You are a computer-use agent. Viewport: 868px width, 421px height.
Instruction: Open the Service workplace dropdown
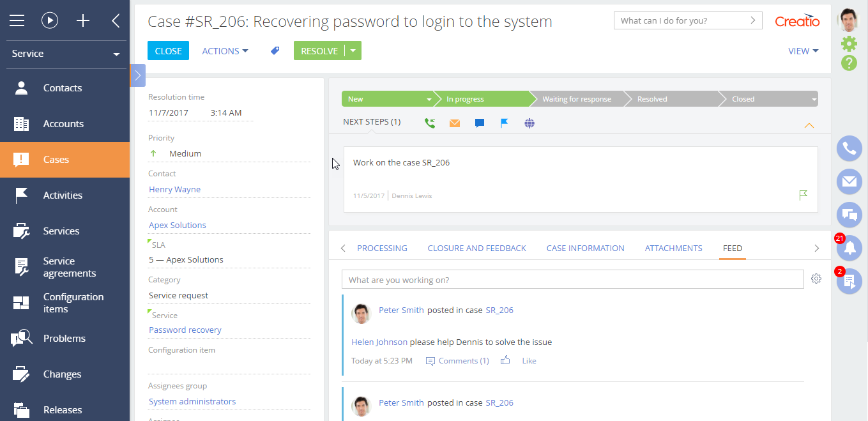(x=65, y=54)
